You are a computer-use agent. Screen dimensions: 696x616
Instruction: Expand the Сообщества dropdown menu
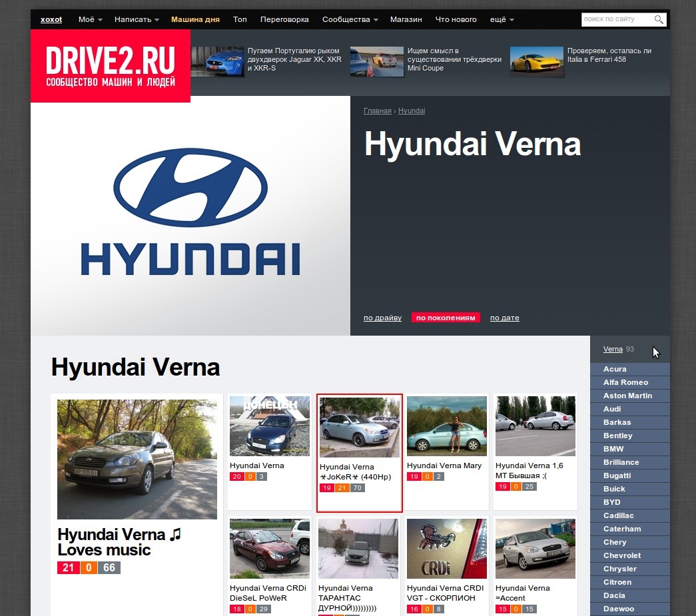(x=350, y=19)
